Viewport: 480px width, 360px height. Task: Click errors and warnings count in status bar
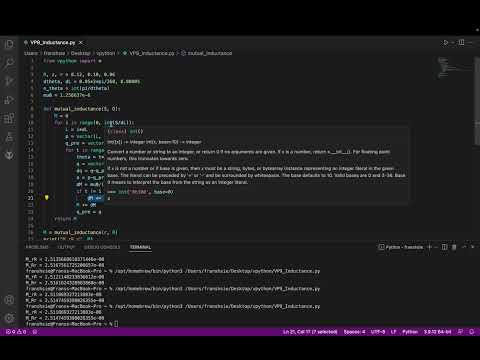point(16,332)
